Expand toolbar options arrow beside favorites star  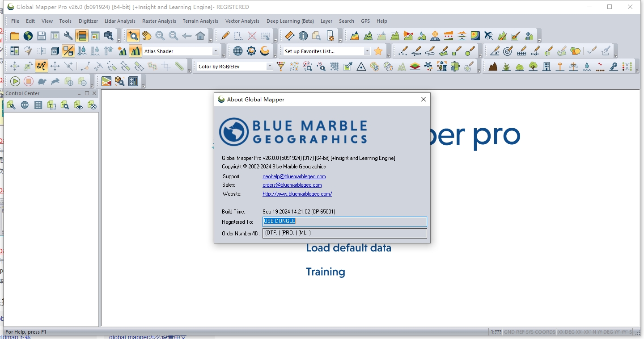[389, 56]
